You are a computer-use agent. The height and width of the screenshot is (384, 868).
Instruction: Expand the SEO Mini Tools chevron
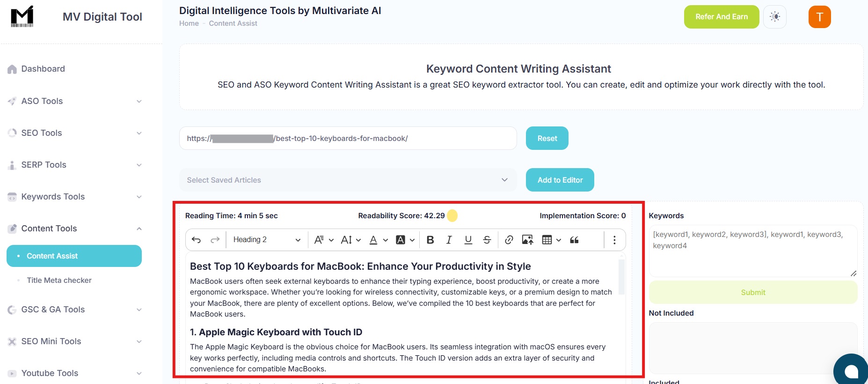click(139, 341)
